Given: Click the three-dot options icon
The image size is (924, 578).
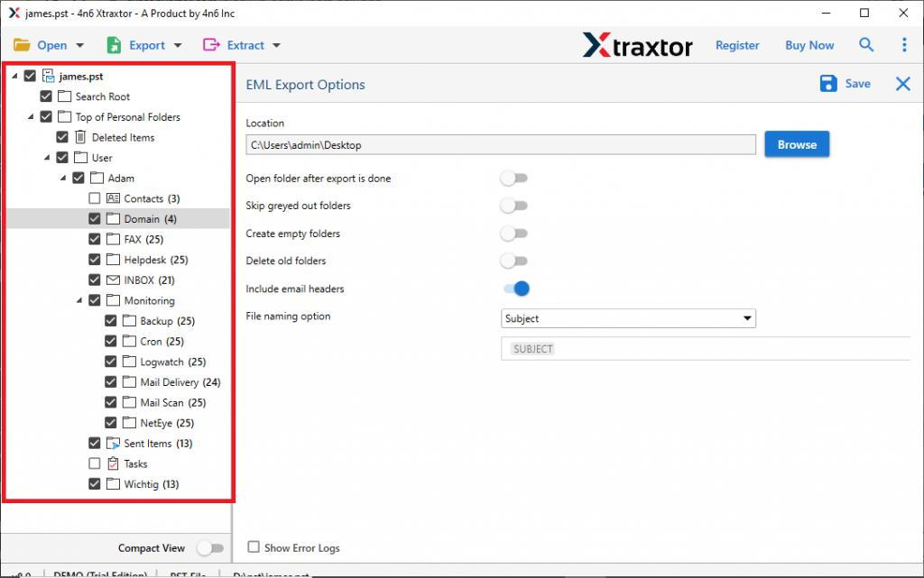Looking at the screenshot, I should (x=904, y=44).
